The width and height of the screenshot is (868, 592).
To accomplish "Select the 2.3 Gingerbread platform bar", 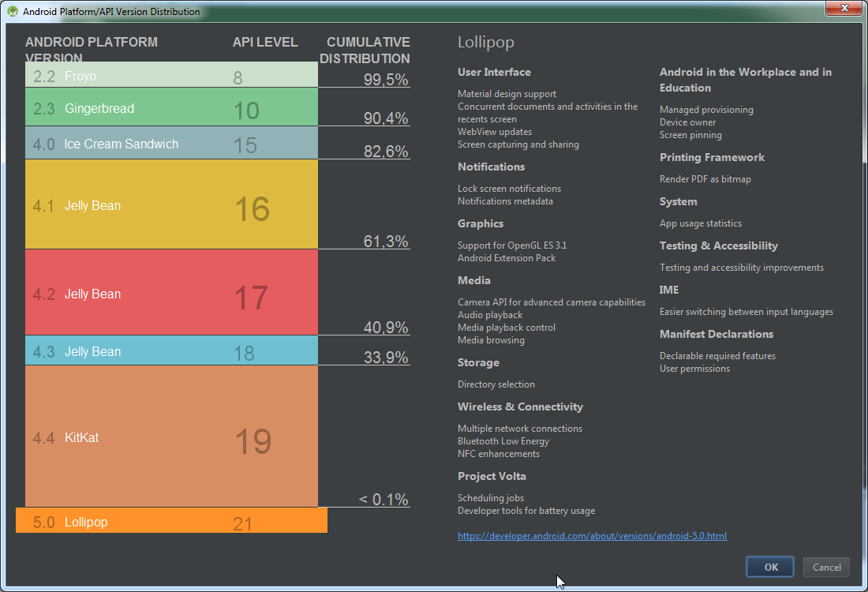I will click(x=171, y=107).
